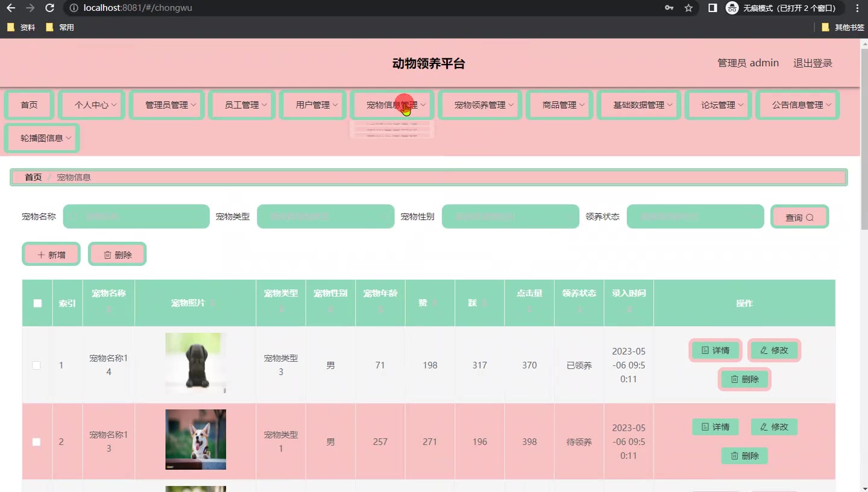Image resolution: width=868 pixels, height=492 pixels.
Task: Sort by 宠物性别 column header
Action: click(x=330, y=301)
